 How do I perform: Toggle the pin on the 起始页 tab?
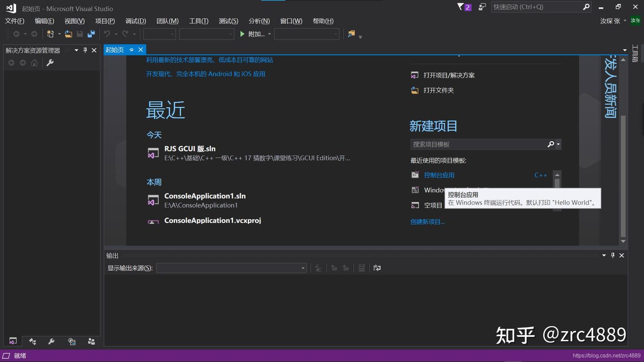click(x=131, y=50)
